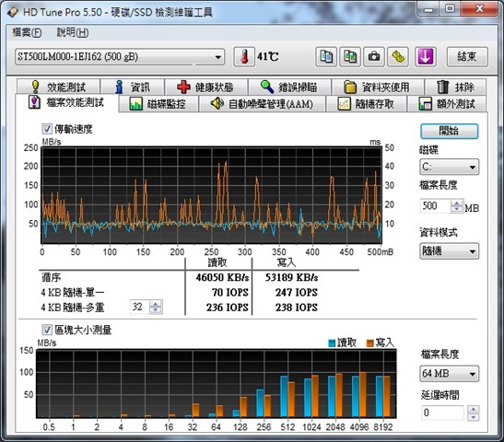Click the thermometer temperature icon
The width and height of the screenshot is (504, 442).
(x=244, y=57)
